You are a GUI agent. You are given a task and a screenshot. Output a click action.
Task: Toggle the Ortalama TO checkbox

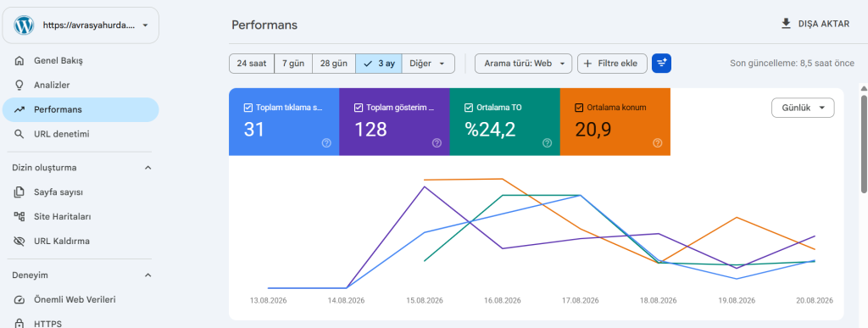[x=469, y=108]
